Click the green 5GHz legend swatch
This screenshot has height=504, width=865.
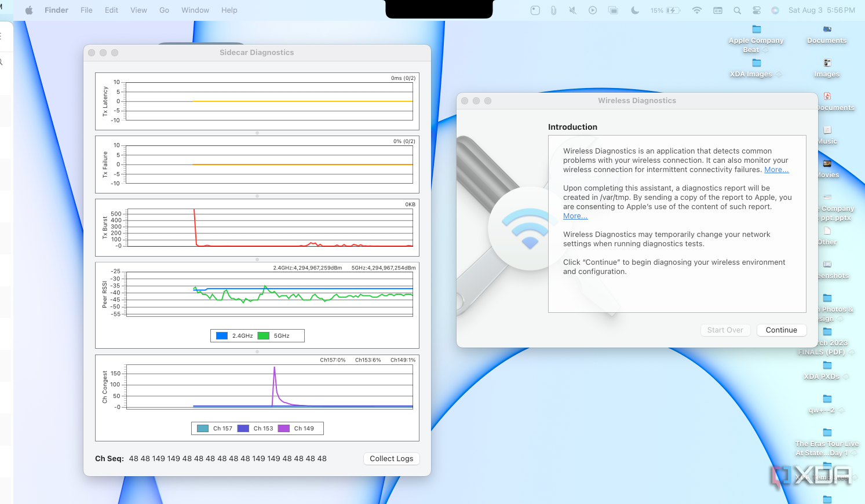coord(264,335)
